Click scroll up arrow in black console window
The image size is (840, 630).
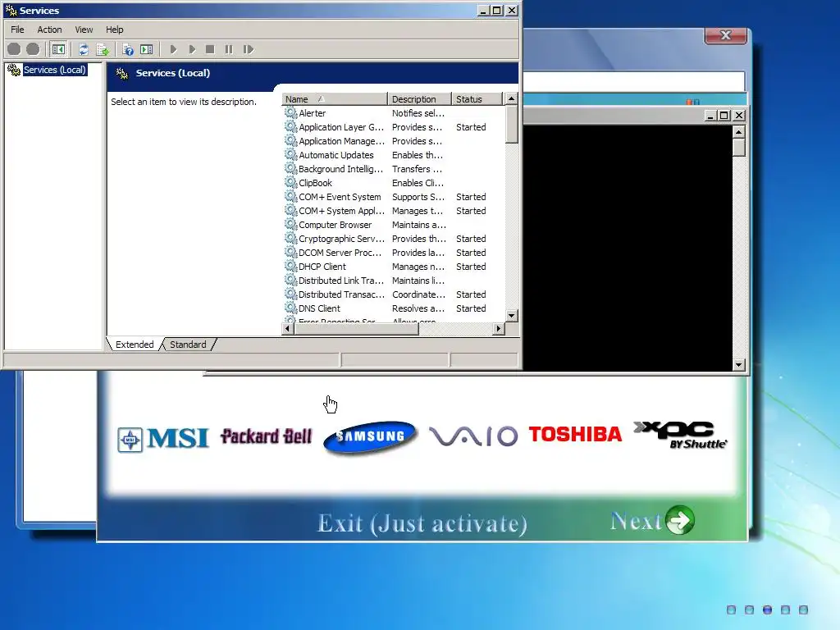pos(739,132)
